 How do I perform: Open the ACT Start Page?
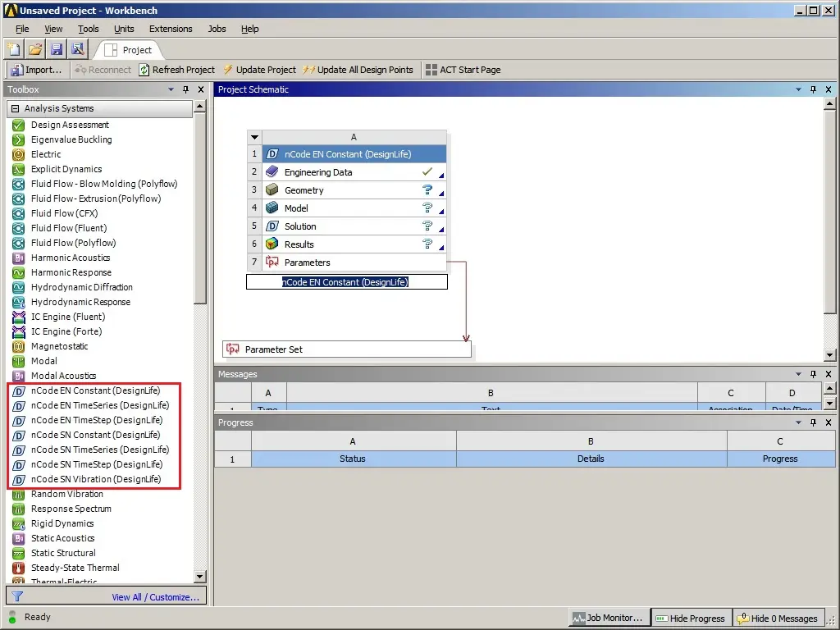pyautogui.click(x=464, y=70)
